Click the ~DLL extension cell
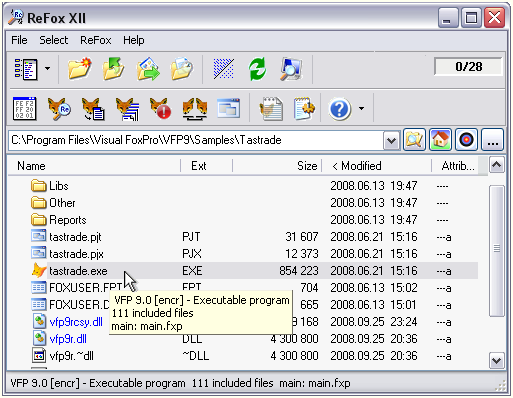513x398 pixels. click(x=196, y=356)
